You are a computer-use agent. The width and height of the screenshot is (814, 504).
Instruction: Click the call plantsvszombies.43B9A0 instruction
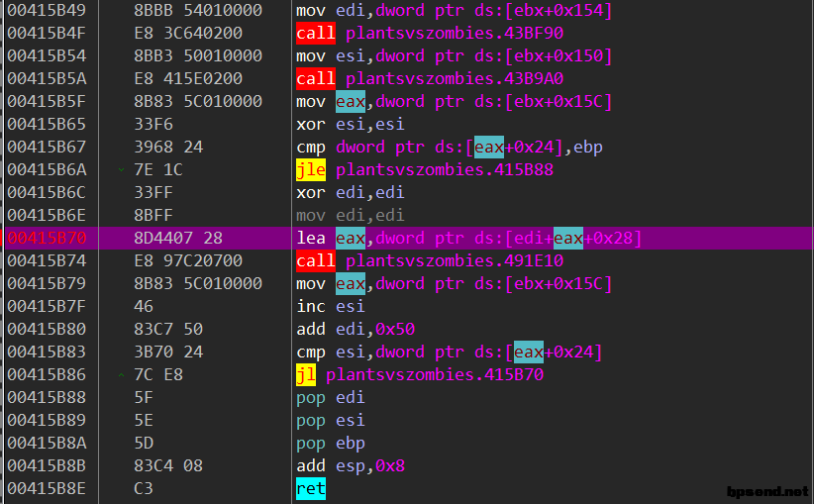click(x=430, y=78)
